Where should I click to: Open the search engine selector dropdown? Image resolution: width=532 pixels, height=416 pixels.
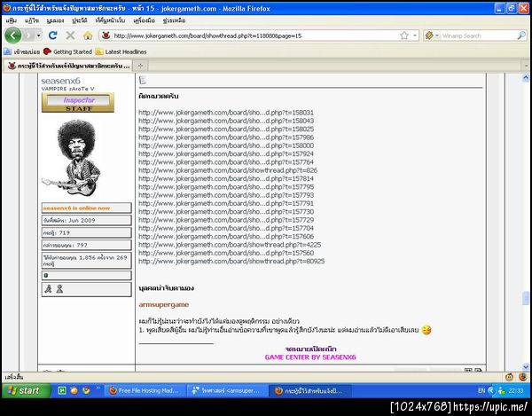click(x=432, y=35)
